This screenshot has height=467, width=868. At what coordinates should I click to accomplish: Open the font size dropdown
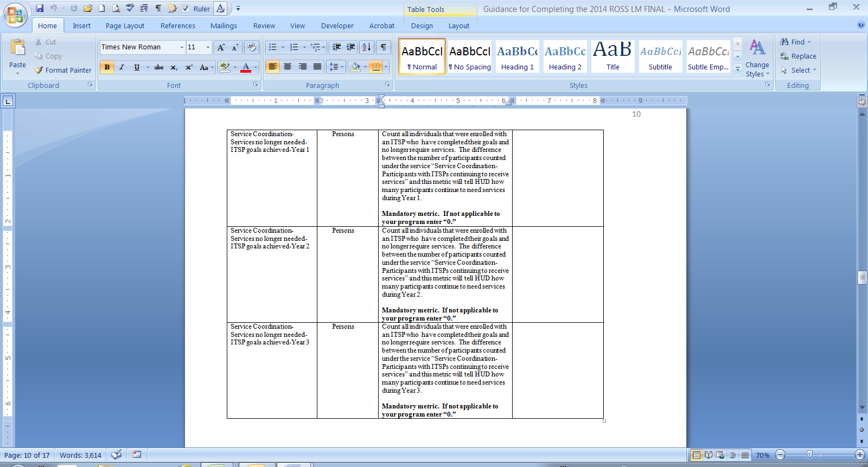tap(208, 47)
